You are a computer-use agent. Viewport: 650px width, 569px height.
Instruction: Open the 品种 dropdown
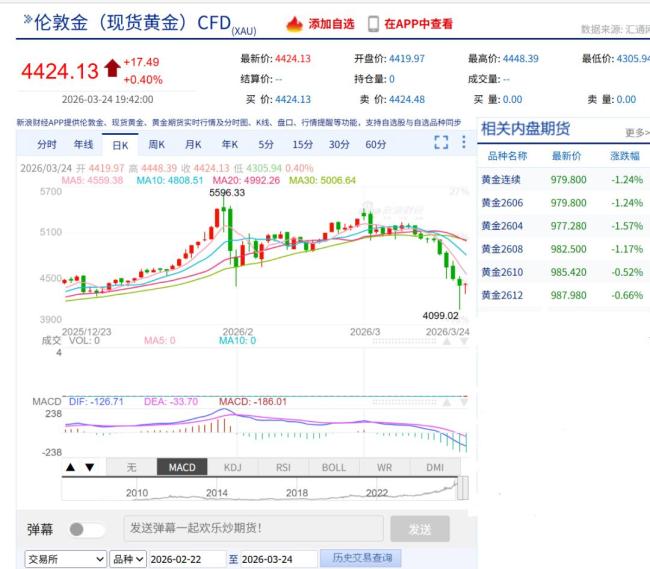coord(128,559)
